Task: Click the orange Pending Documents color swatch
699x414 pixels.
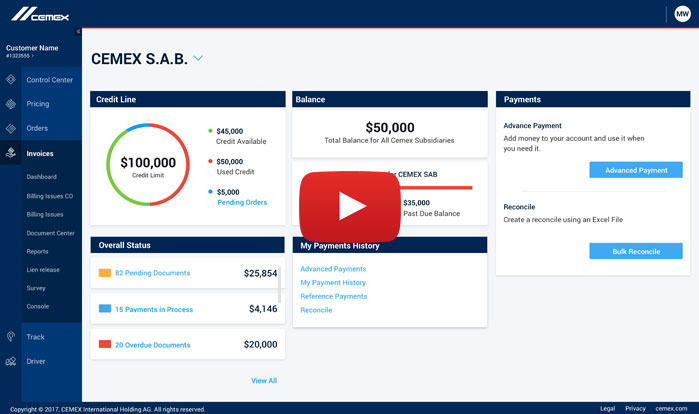Action: [x=105, y=273]
